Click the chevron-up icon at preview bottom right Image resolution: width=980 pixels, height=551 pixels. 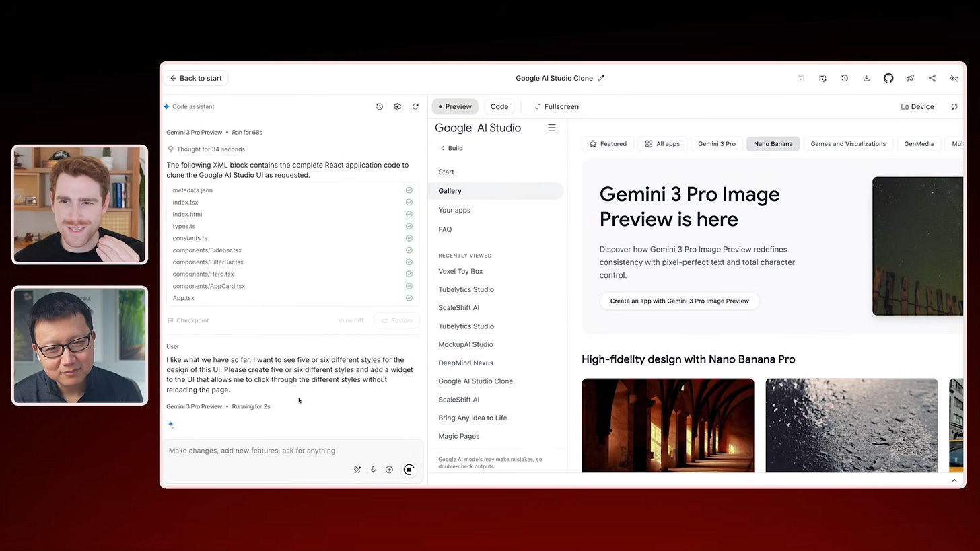click(x=954, y=480)
